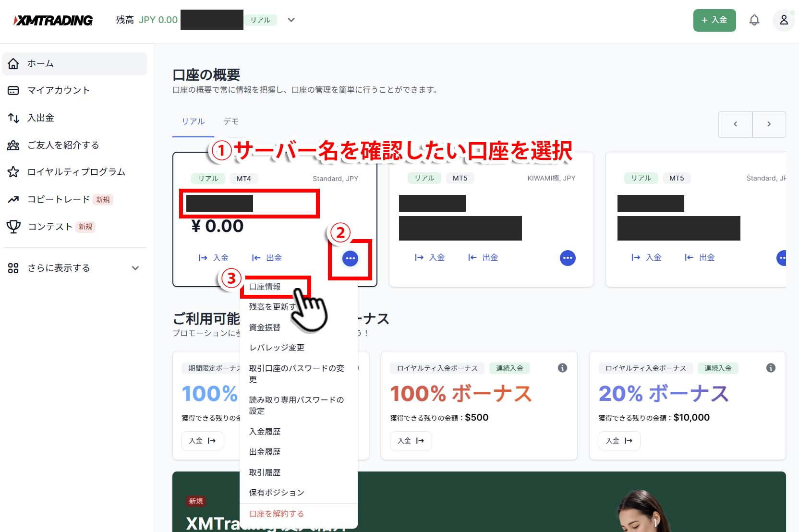Open info icon on the 100% ボーナス card
Screen dimensions: 799x532
coord(562,368)
